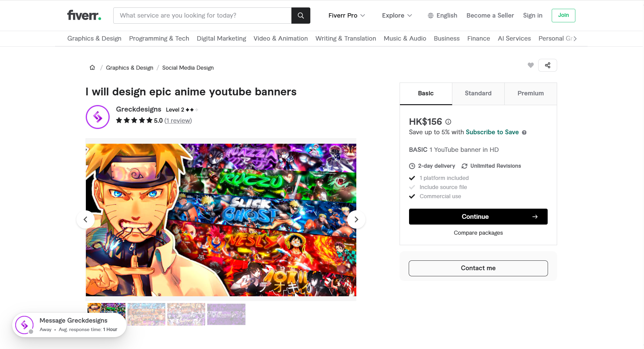Check the Commercial use option

coord(412,196)
